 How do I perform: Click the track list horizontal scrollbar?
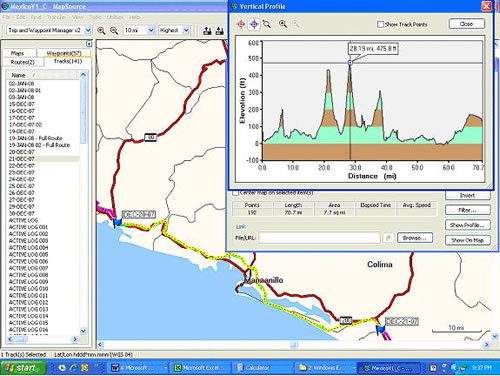click(x=43, y=339)
